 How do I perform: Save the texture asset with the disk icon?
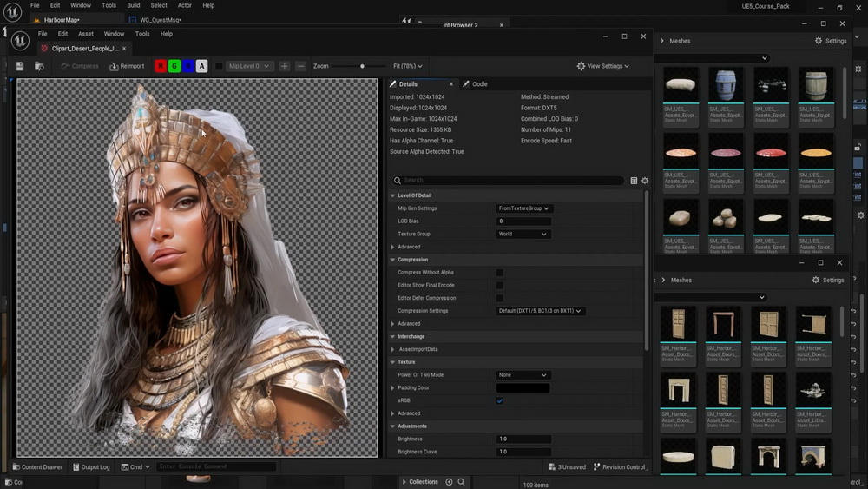(19, 66)
